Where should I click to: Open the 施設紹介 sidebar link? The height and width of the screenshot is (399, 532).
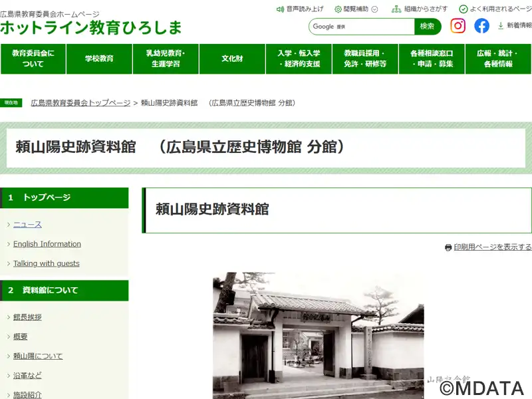click(x=27, y=394)
